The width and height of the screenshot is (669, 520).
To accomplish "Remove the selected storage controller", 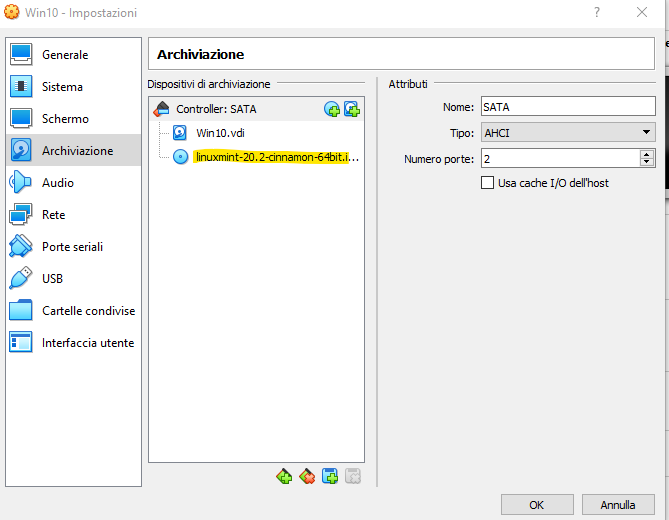I will [x=307, y=476].
